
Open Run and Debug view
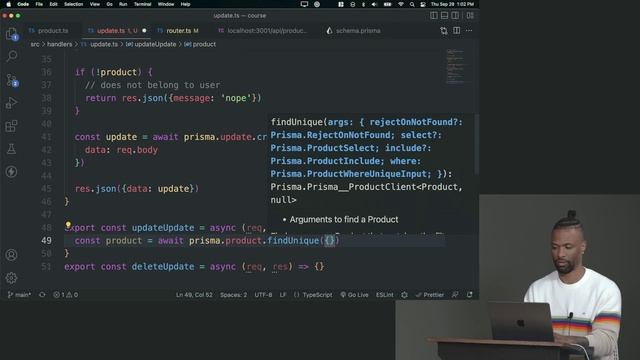[11, 103]
